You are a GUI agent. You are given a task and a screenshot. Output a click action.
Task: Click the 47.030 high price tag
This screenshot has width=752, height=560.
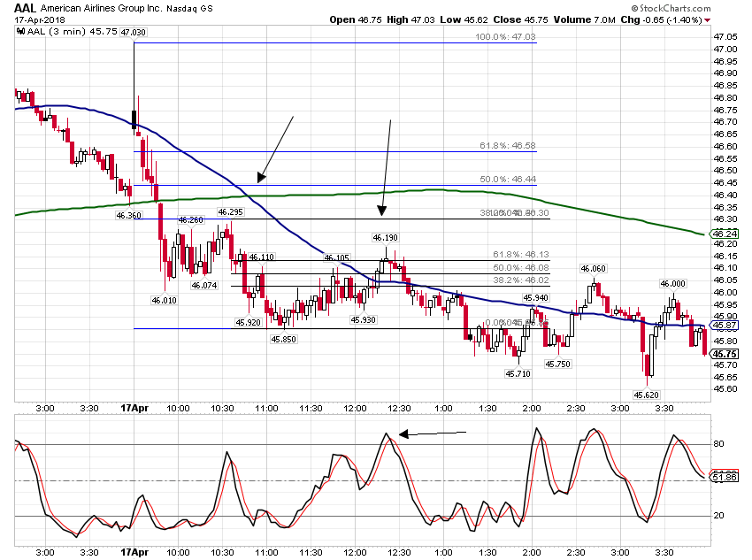click(x=133, y=32)
